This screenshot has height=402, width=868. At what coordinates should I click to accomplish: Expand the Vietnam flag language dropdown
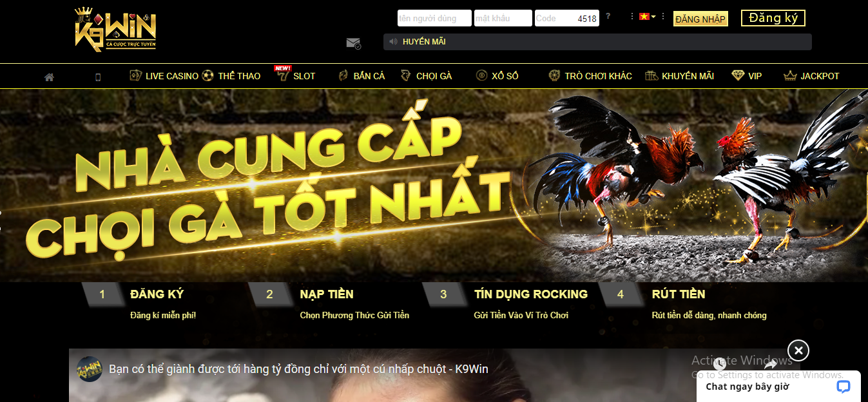tap(647, 17)
